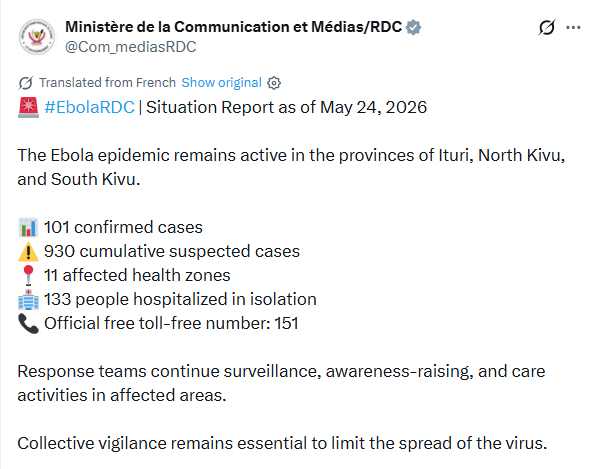Click the 930 cumulative suspected cases line
This screenshot has width=597, height=469.
pyautogui.click(x=172, y=252)
